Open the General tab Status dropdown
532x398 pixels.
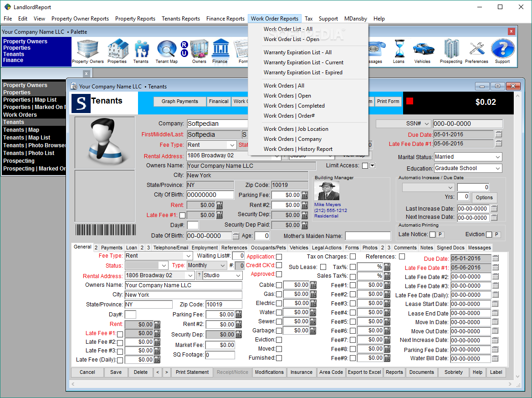point(164,265)
